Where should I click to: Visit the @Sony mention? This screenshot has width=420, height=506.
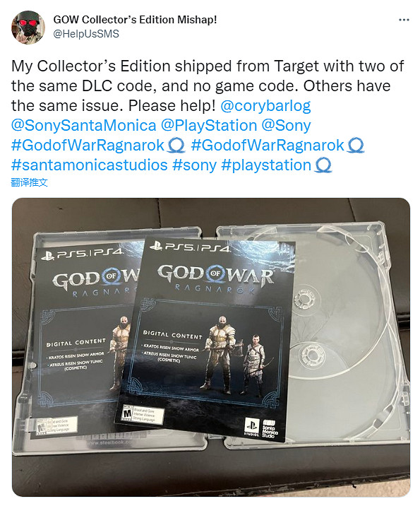coord(286,126)
